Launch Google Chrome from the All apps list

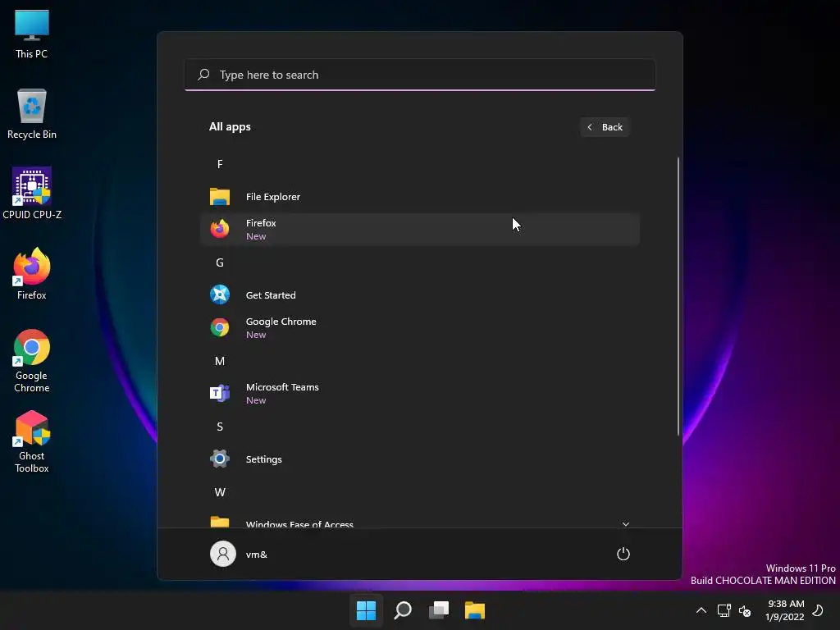click(419, 328)
